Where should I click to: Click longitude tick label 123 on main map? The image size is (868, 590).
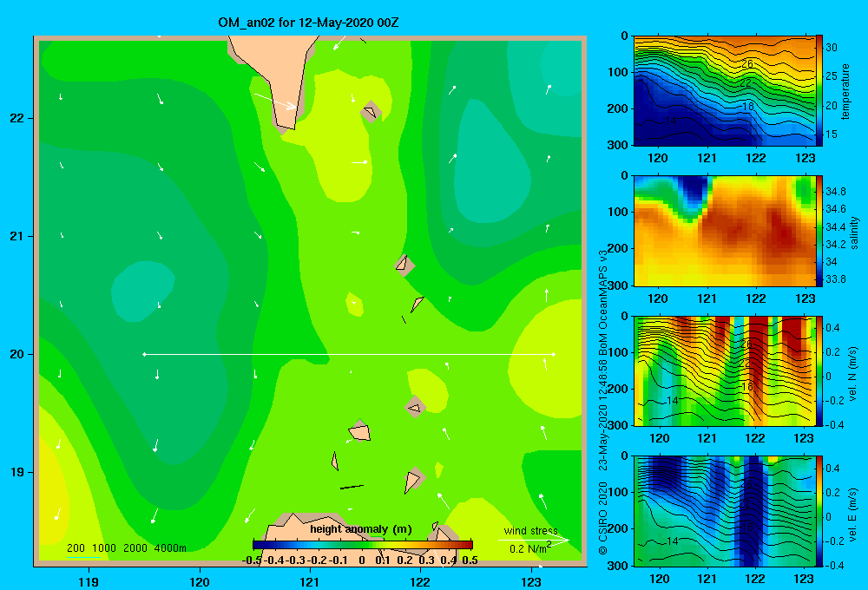[531, 581]
